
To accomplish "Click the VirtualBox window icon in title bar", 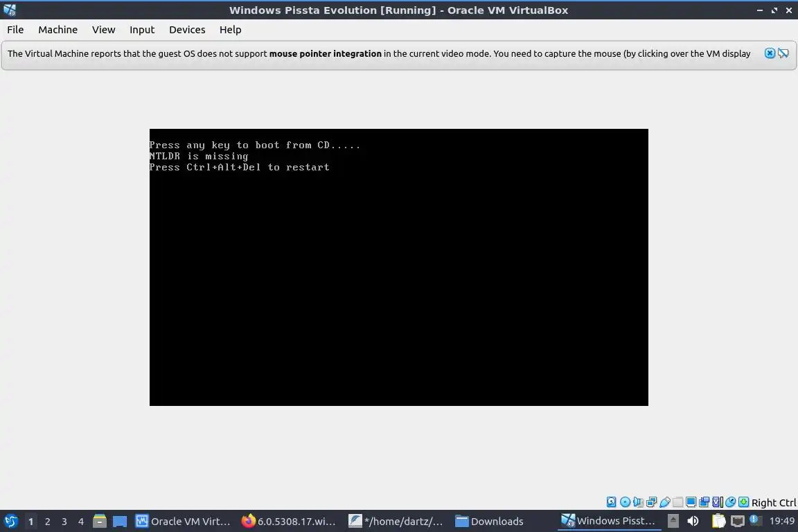I will (x=10, y=10).
